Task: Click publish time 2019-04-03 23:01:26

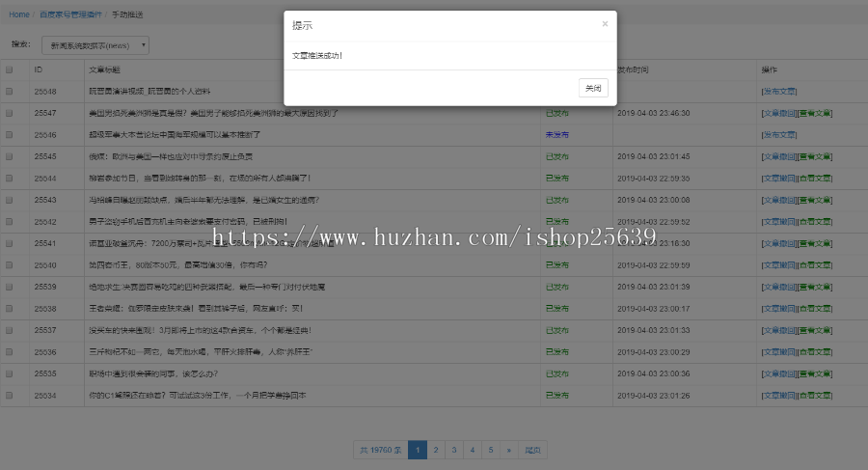Action: pyautogui.click(x=654, y=396)
